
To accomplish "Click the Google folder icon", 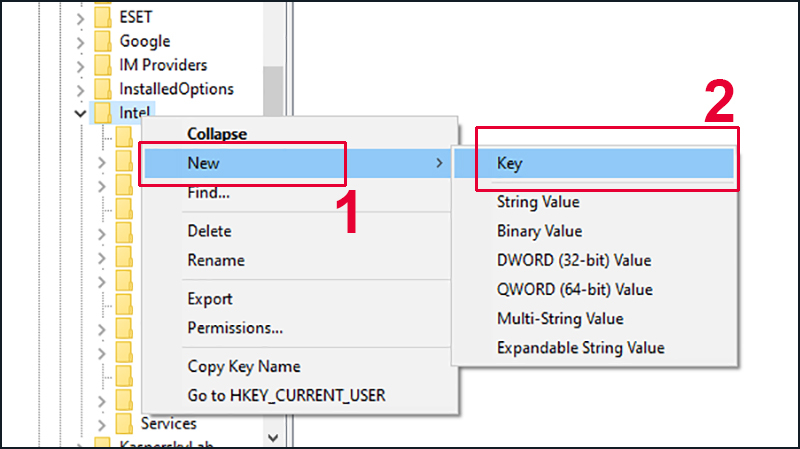I will (102, 41).
